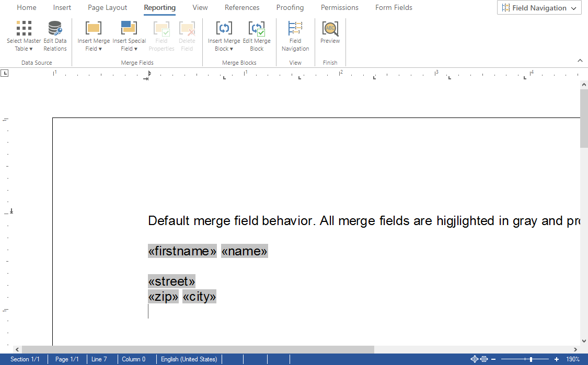Open Insert Merge Block dropdown
The image size is (588, 365).
point(224,37)
